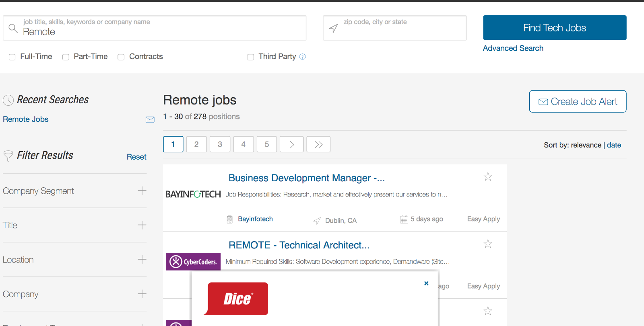Jump to last page double-arrow
The height and width of the screenshot is (326, 644).
pos(318,144)
